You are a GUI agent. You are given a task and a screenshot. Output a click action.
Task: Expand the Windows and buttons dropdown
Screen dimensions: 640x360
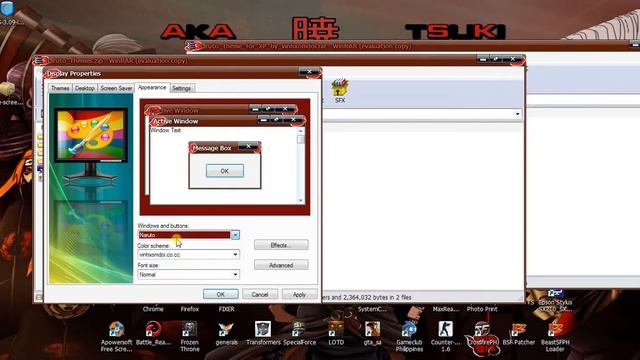(x=235, y=235)
